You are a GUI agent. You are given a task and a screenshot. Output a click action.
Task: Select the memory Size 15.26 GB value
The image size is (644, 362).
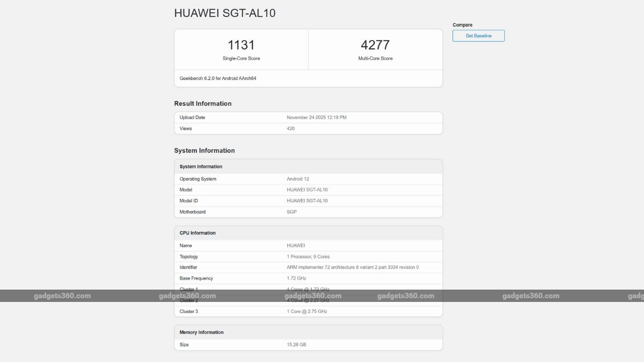(x=296, y=344)
